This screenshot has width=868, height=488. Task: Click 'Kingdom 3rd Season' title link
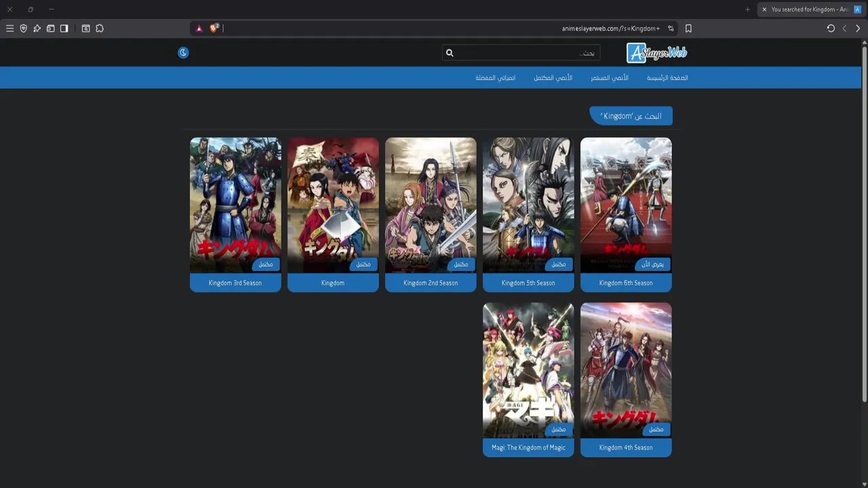coord(235,283)
